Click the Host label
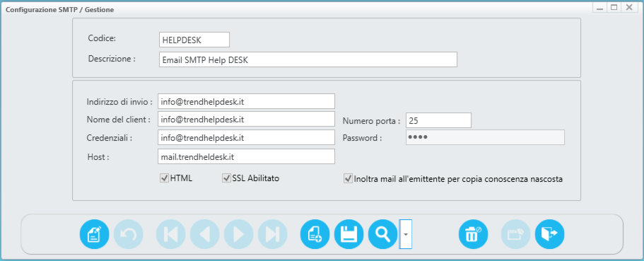 (x=98, y=156)
